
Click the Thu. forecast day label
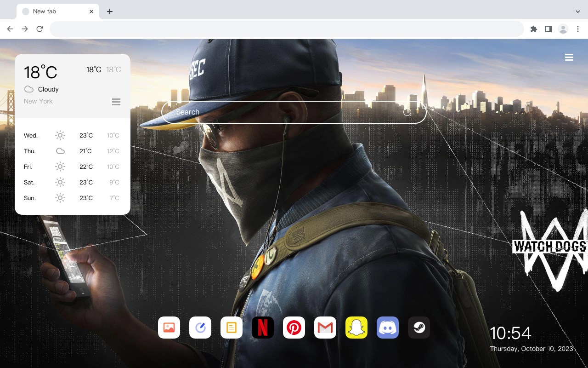[30, 151]
